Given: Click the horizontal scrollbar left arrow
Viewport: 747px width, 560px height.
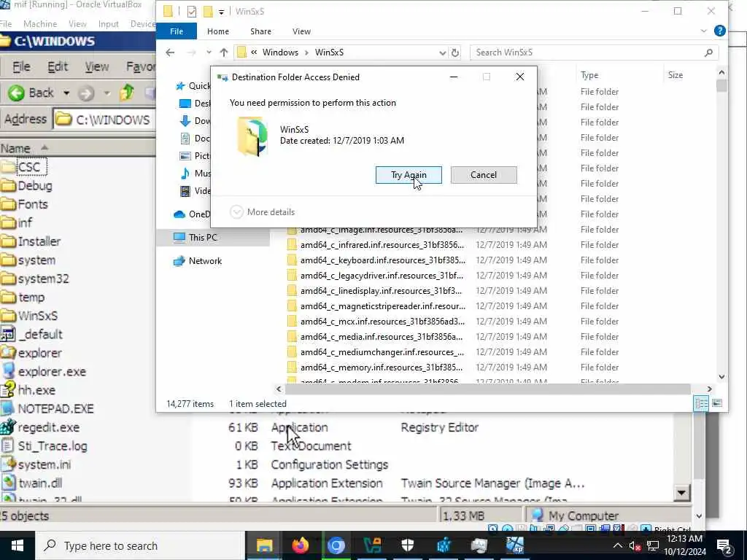Looking at the screenshot, I should point(279,389).
